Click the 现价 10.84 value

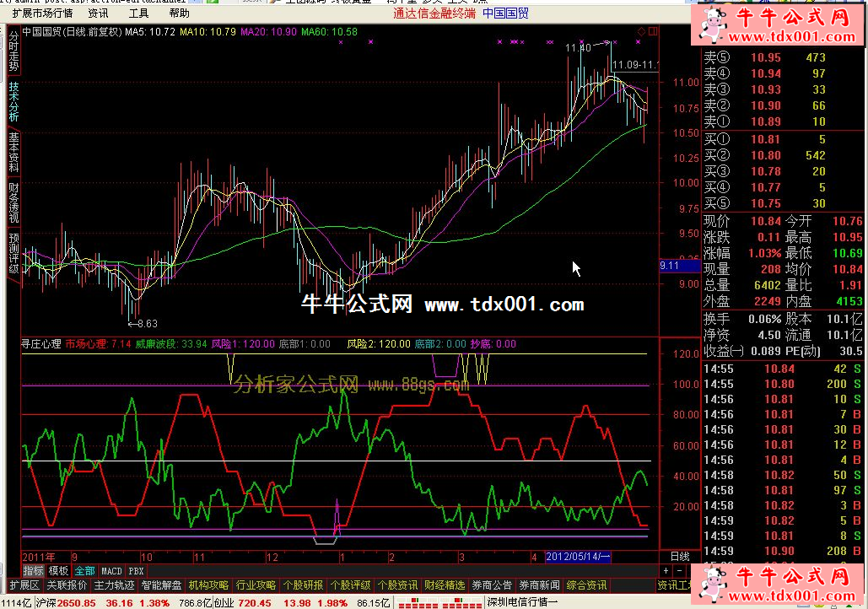pyautogui.click(x=766, y=222)
